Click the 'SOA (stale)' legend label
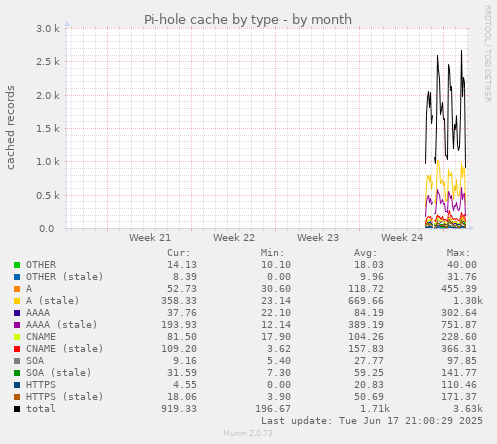 59,373
